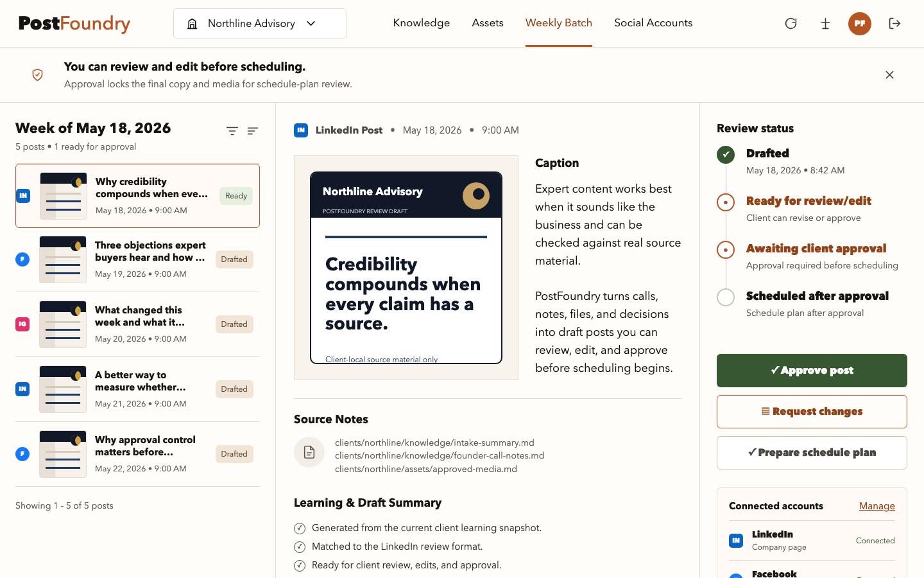Click the Drafted step checkmark

pyautogui.click(x=726, y=155)
